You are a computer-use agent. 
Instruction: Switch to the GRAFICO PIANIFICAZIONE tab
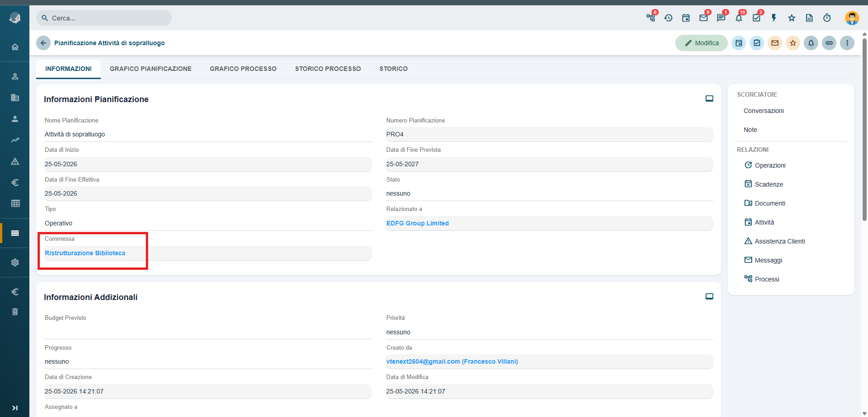pyautogui.click(x=151, y=69)
